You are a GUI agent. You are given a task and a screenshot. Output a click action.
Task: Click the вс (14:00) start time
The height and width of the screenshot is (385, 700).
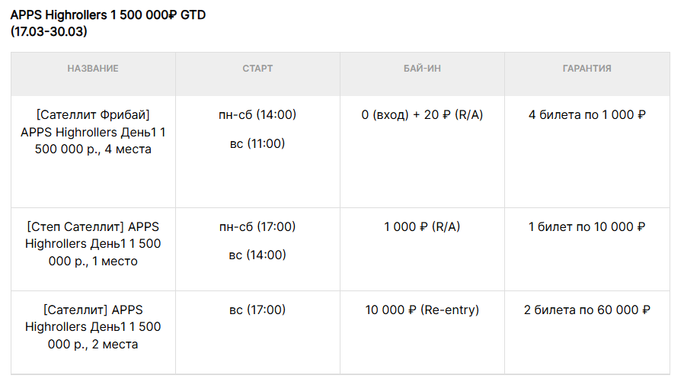(258, 255)
